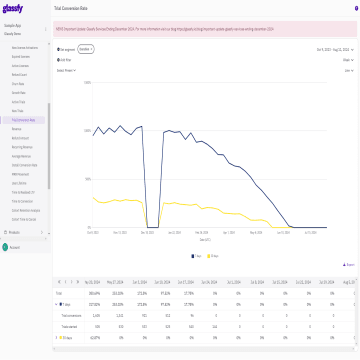Open the Week interval dropdown
This screenshot has height=360, width=360.
(348, 60)
